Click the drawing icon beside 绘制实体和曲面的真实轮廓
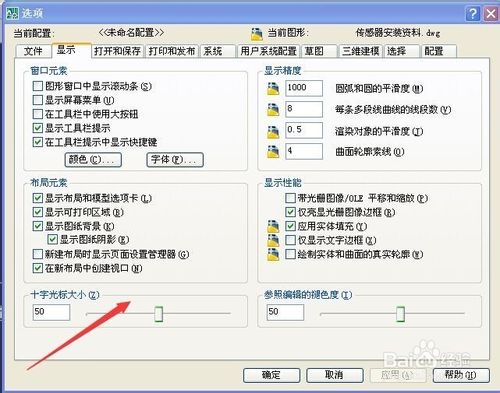The image size is (500, 393). [x=273, y=254]
